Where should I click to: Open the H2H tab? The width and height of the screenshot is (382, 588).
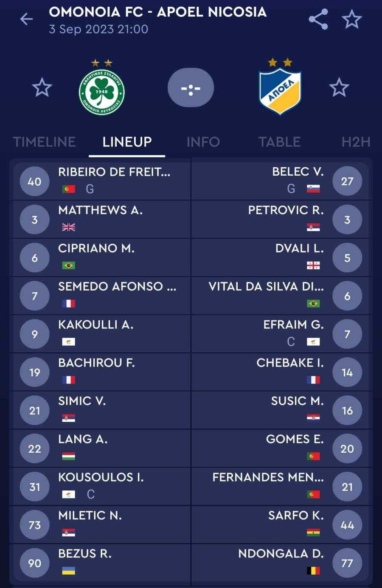[356, 142]
